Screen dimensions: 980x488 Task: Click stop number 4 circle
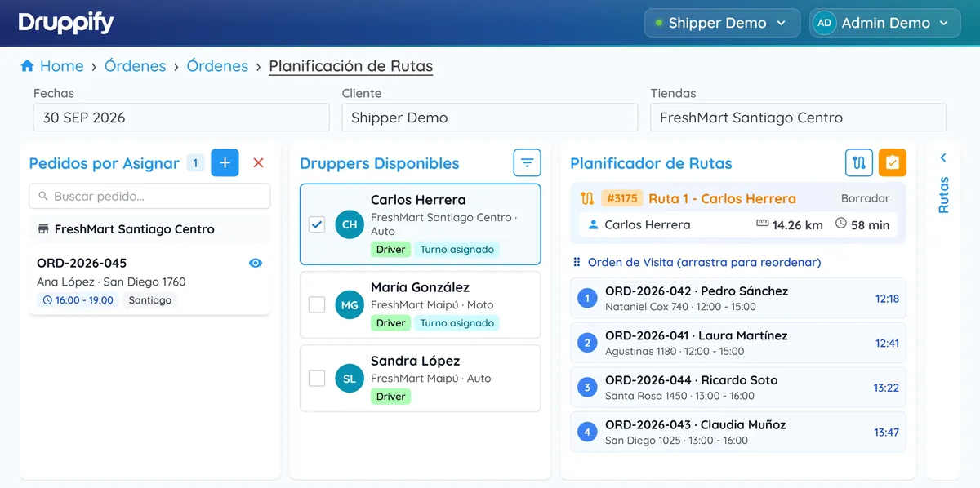click(586, 433)
